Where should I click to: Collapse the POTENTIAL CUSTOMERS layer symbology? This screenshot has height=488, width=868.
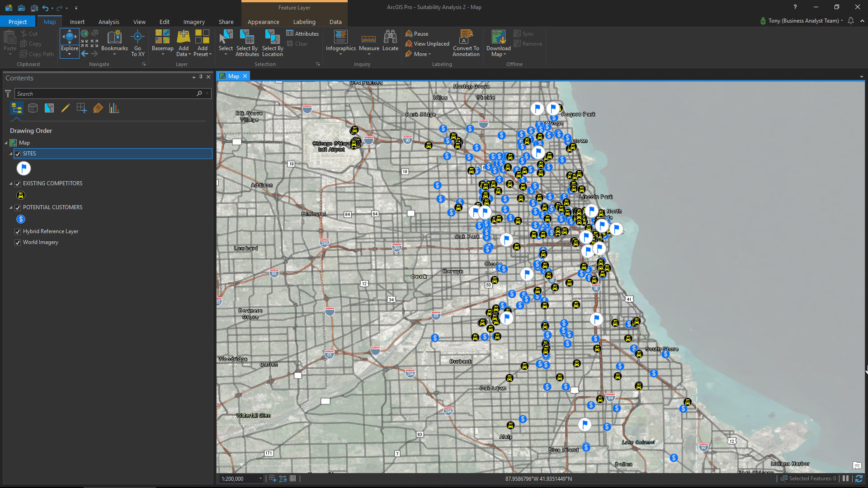11,207
